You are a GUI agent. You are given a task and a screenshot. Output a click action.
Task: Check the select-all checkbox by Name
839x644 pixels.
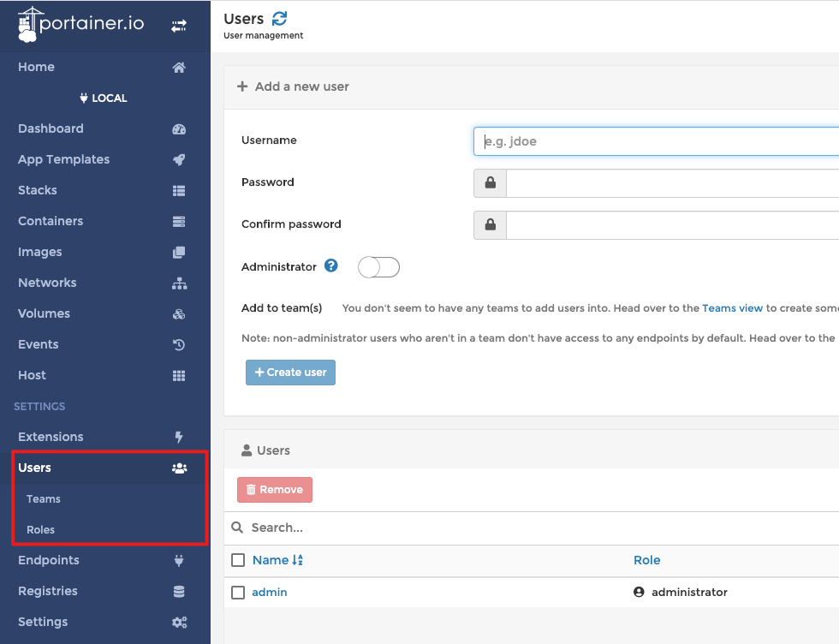pos(239,560)
